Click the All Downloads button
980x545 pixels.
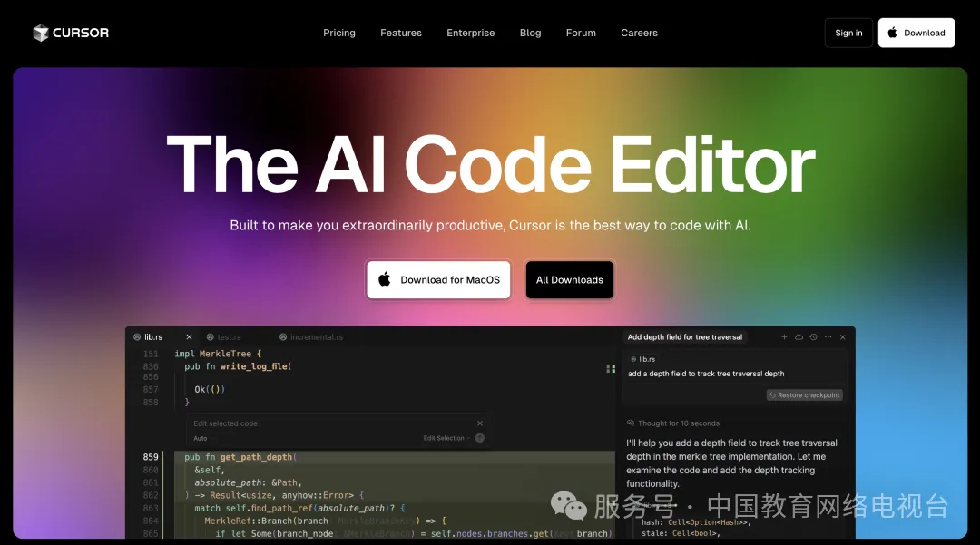click(569, 279)
